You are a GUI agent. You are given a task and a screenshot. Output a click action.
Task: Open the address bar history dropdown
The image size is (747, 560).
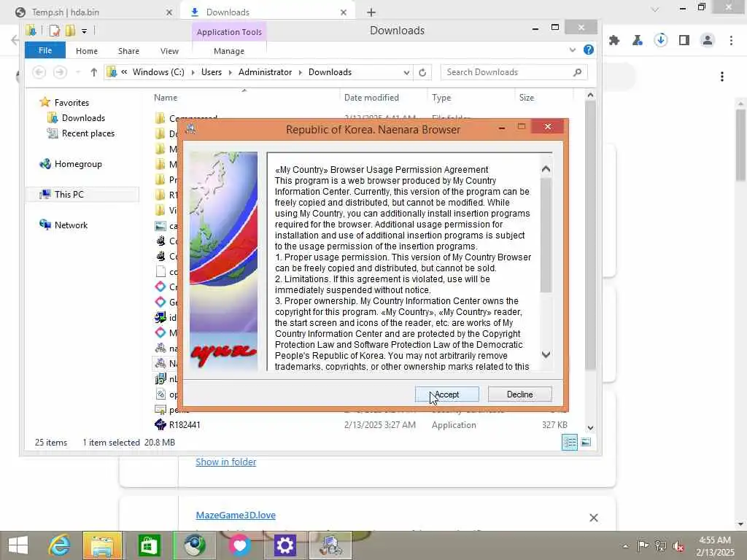point(406,72)
